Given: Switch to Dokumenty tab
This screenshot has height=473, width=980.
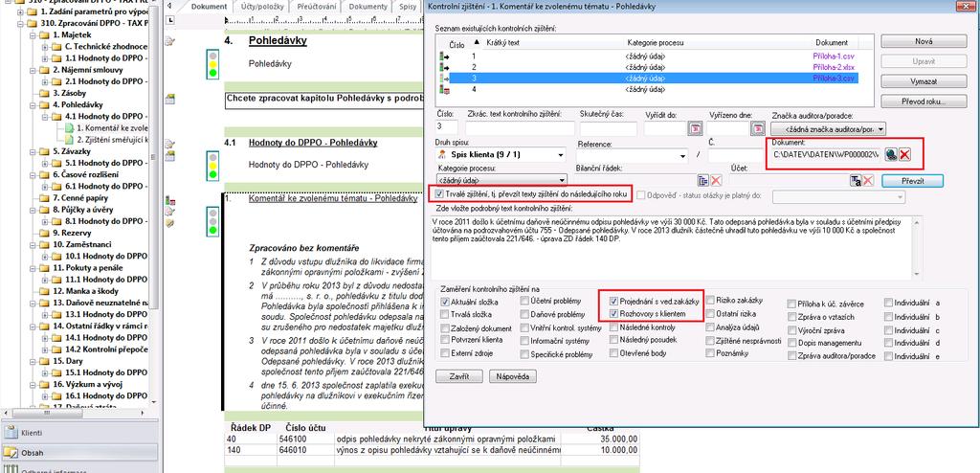Looking at the screenshot, I should coord(367,7).
